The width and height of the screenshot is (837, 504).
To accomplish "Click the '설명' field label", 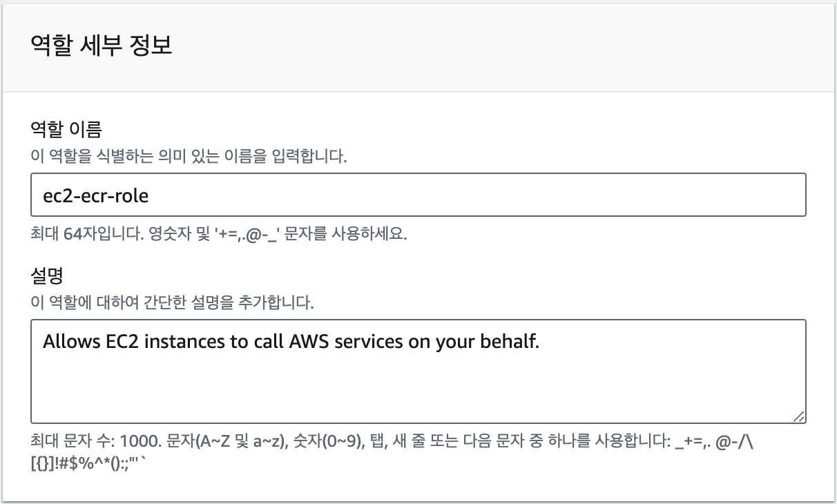I will [x=48, y=277].
